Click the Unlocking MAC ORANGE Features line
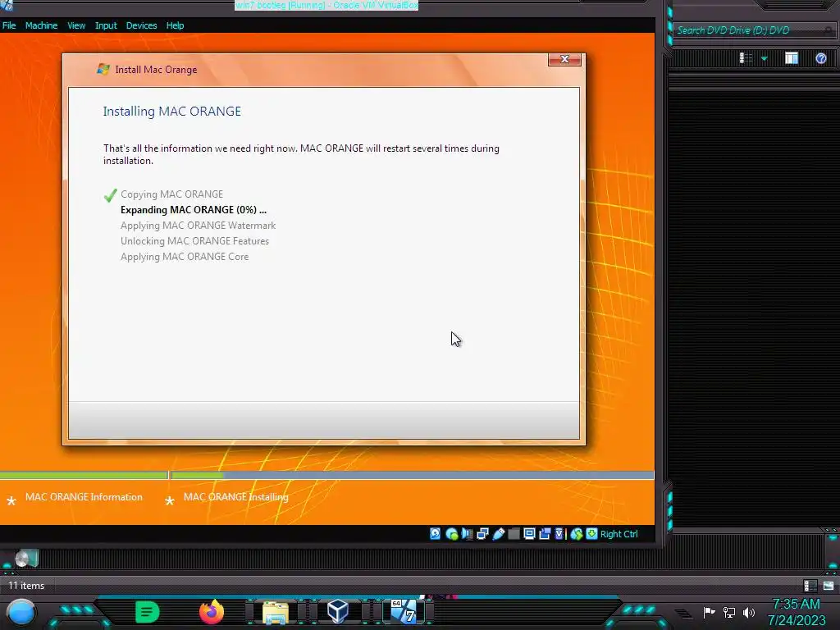The image size is (840, 630). coord(194,241)
